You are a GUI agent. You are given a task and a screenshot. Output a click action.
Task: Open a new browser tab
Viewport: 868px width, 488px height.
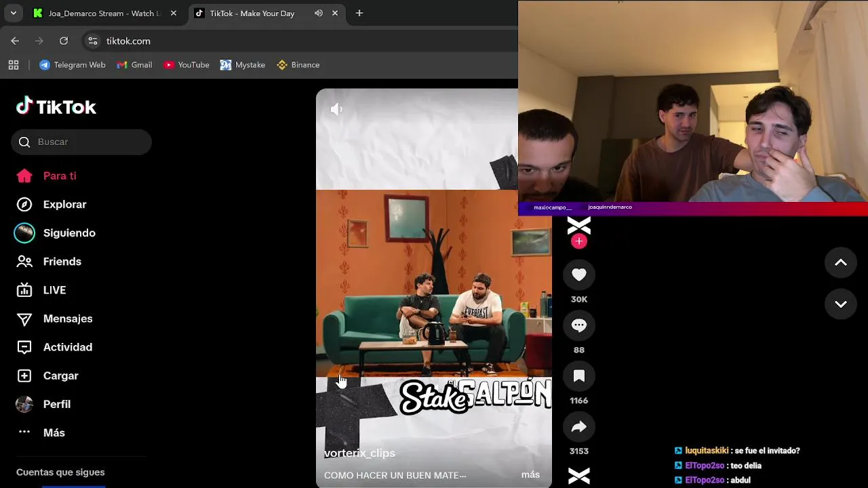(359, 13)
